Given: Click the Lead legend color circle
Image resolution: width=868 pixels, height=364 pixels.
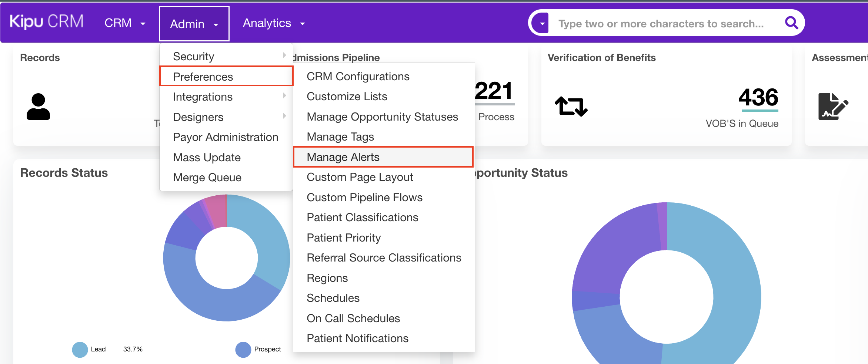Looking at the screenshot, I should (80, 350).
